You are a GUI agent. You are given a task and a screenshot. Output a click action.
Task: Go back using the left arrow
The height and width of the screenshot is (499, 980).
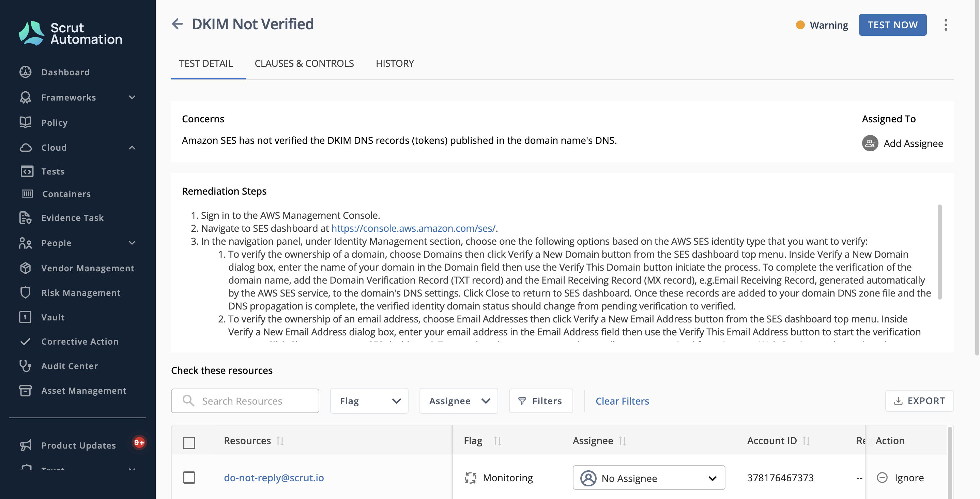177,24
